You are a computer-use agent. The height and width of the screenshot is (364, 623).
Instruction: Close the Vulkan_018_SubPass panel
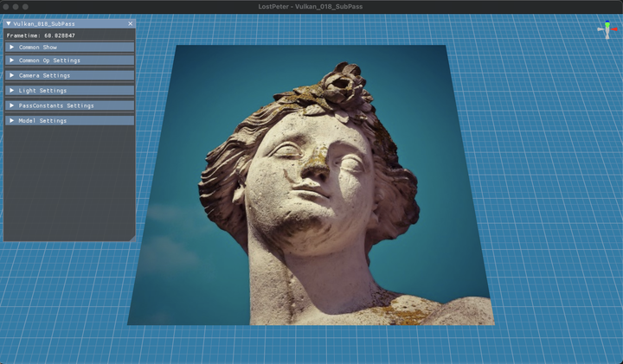pos(131,24)
